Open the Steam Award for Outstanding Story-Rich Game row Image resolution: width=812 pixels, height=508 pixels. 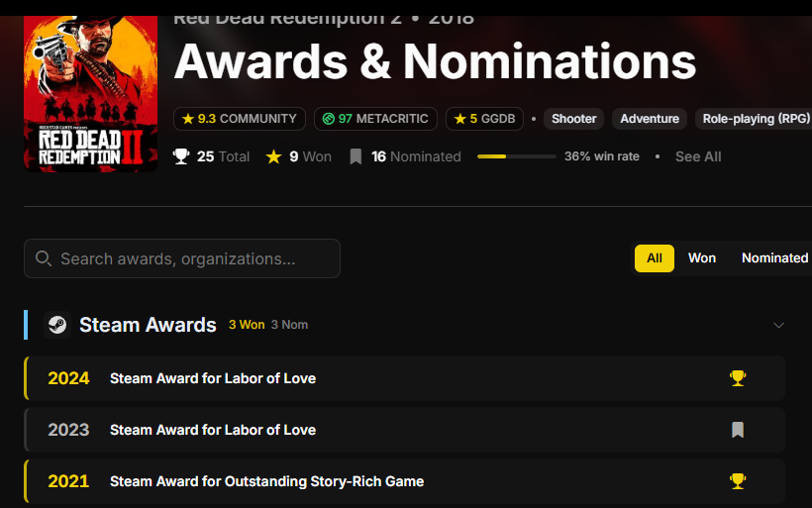404,481
